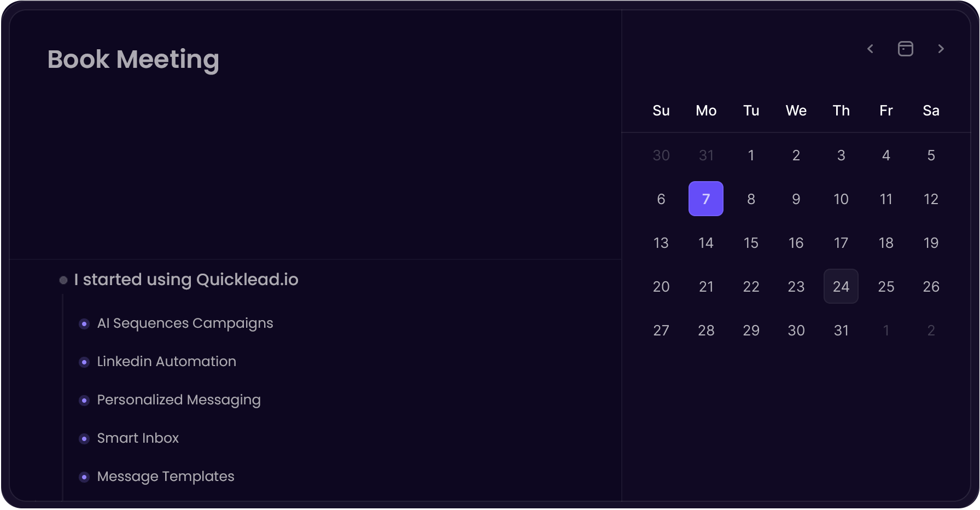Open Linkedin Automation item
Screen dimensions: 980x510
tap(166, 362)
